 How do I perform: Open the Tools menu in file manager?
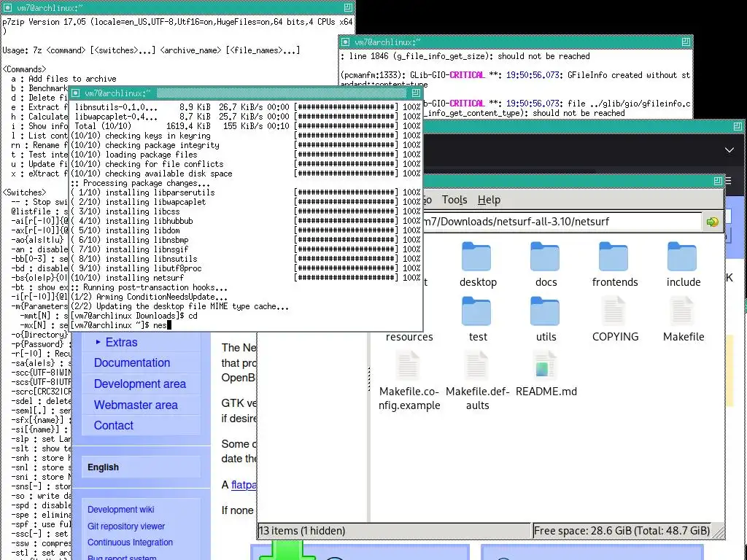(x=454, y=200)
